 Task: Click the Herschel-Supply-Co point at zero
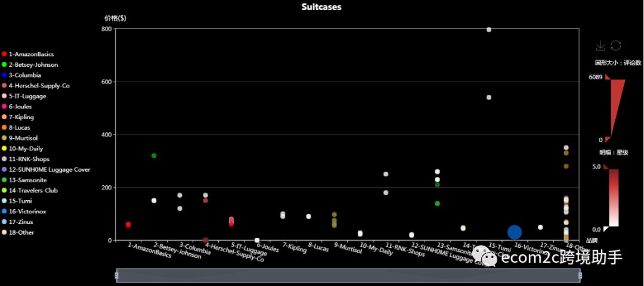[205, 240]
